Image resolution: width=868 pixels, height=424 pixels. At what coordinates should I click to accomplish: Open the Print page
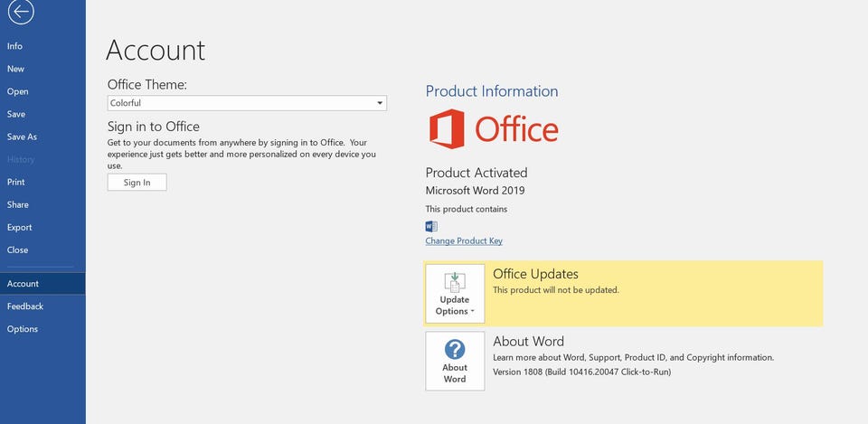point(42,182)
